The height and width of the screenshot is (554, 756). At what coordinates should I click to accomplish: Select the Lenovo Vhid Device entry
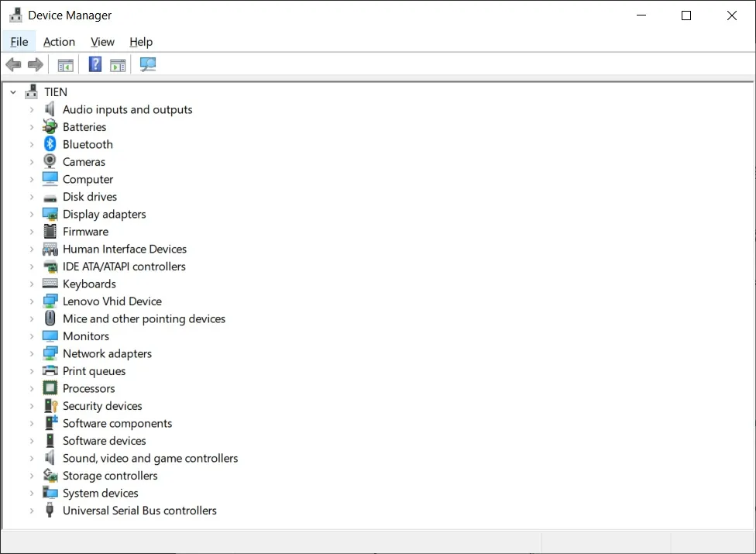(112, 301)
